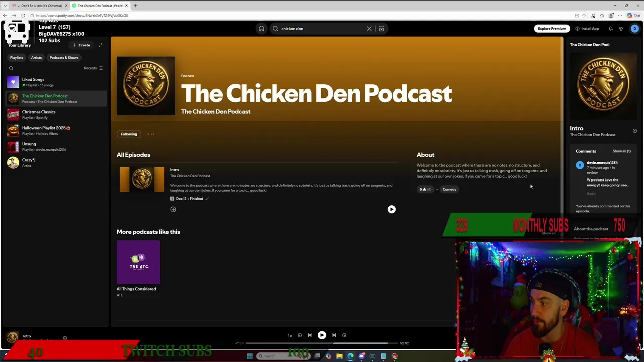The image size is (644, 362).
Task: Open tab list dropdown in browser
Action: tap(5, 6)
